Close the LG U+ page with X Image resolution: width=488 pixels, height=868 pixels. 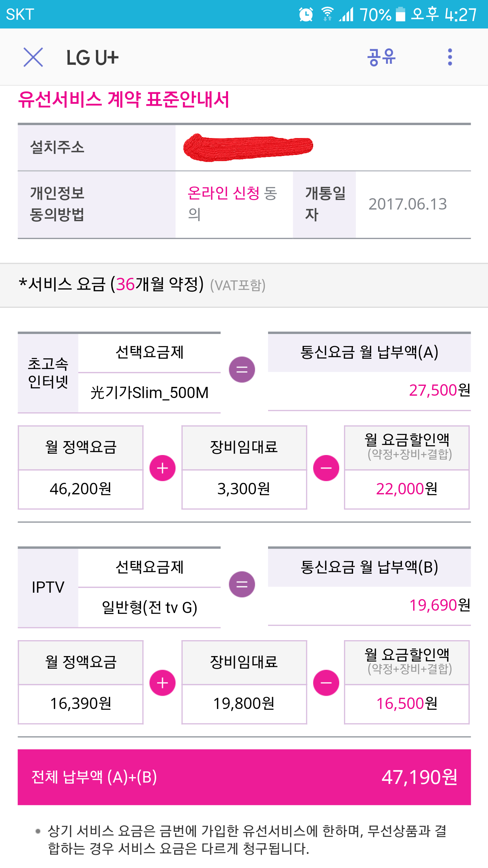pos(33,57)
